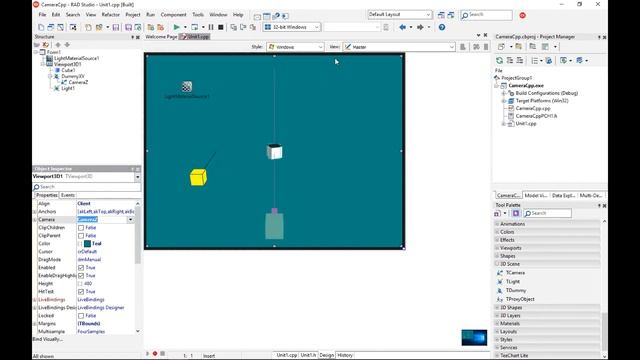Open the File menu
640x360 pixels.
click(x=42, y=15)
